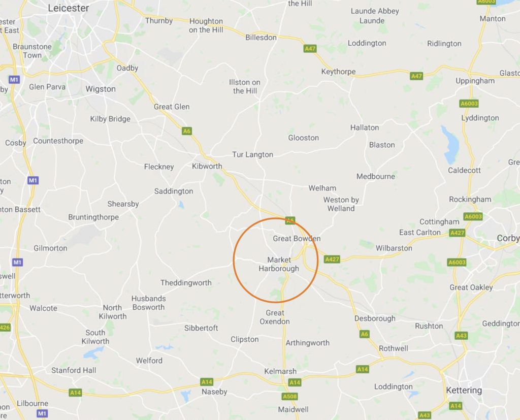
Task: Select the Husbands Bosworth label
Action: click(x=148, y=303)
